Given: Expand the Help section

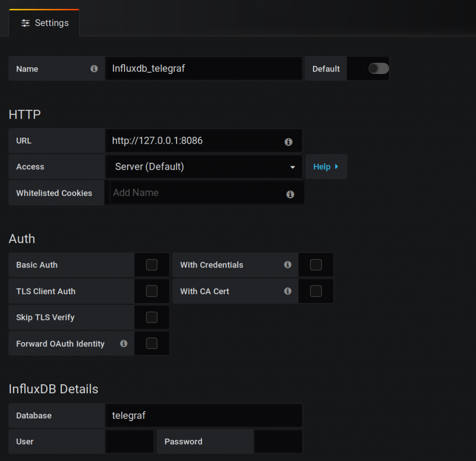Looking at the screenshot, I should click(x=326, y=167).
